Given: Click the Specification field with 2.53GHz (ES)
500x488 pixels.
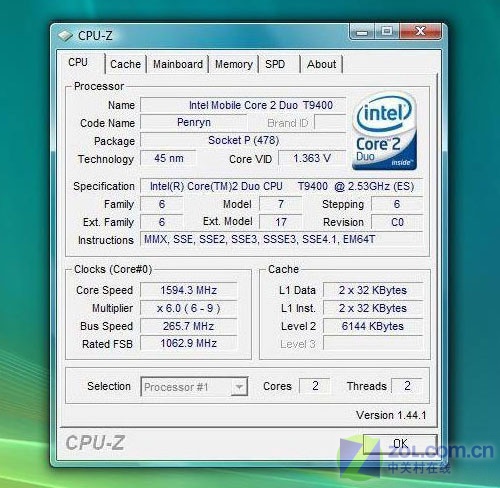Looking at the screenshot, I should click(x=282, y=186).
